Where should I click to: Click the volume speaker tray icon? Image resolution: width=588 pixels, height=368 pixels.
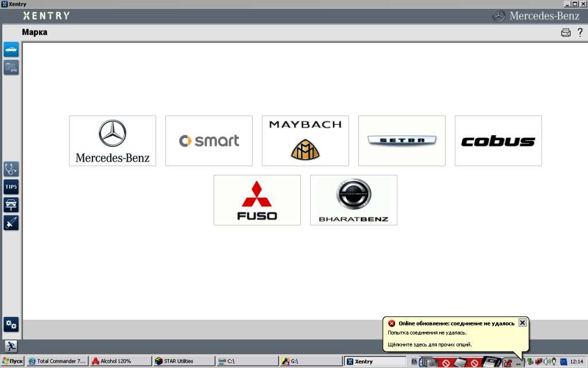click(547, 362)
